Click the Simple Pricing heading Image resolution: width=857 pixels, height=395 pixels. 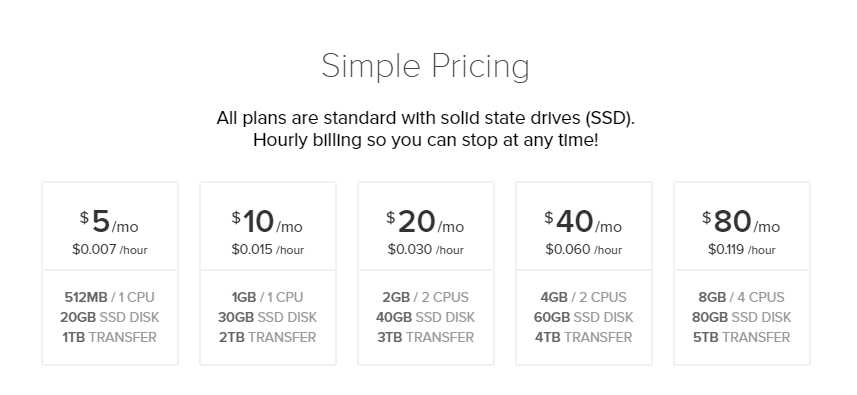coord(426,67)
